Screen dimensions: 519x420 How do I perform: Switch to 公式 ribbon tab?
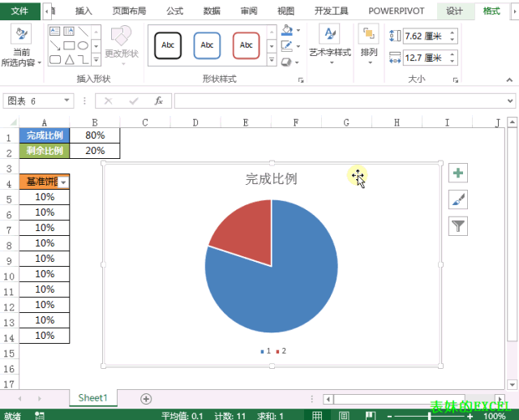pos(175,11)
